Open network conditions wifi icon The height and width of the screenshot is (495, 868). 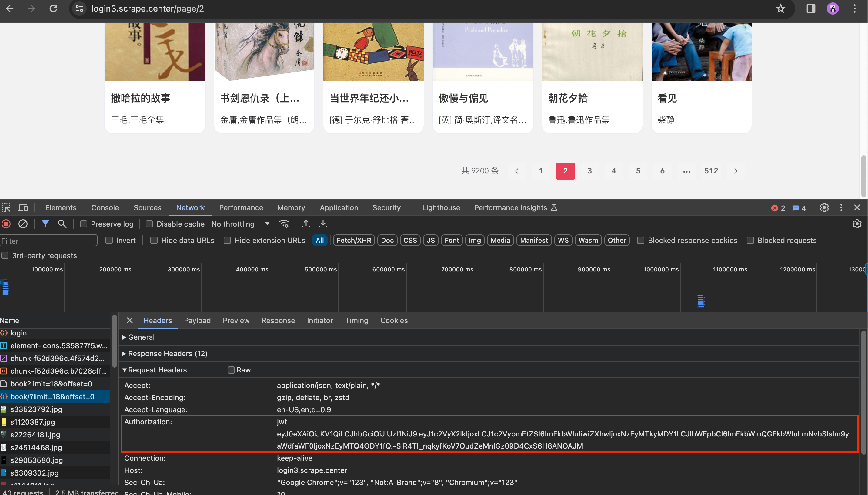[284, 224]
